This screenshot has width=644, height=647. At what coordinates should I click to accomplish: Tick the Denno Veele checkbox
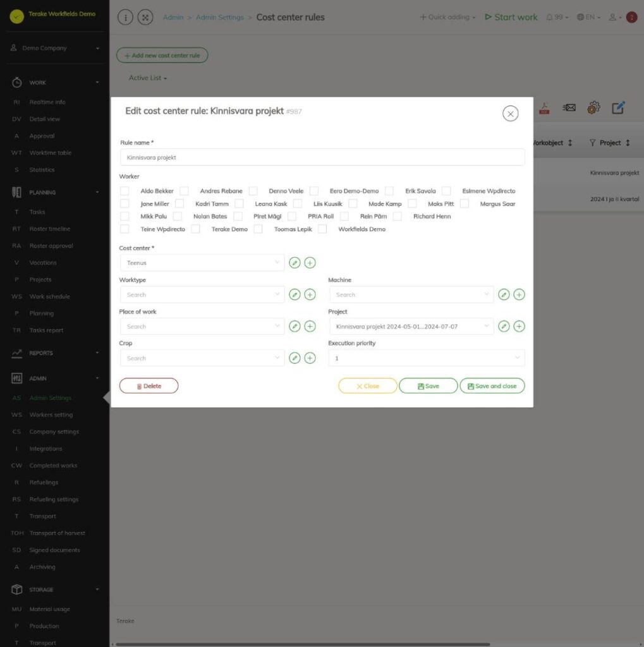click(253, 191)
